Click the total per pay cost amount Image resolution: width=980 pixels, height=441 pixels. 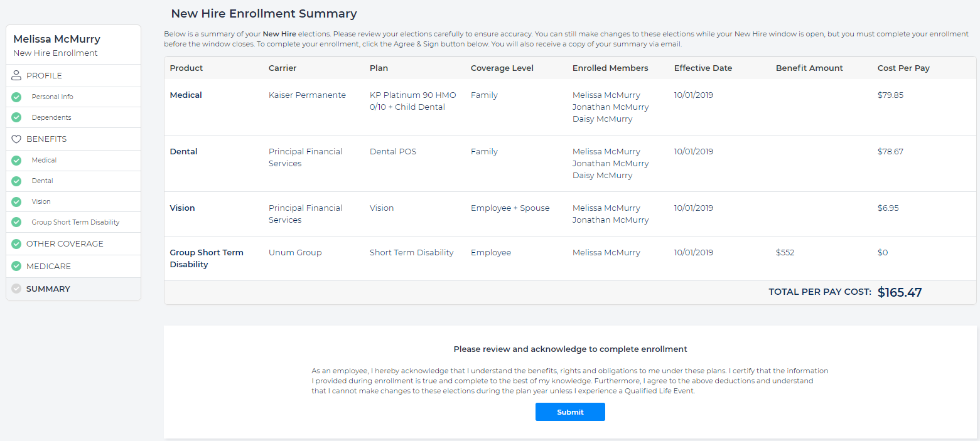tap(900, 292)
